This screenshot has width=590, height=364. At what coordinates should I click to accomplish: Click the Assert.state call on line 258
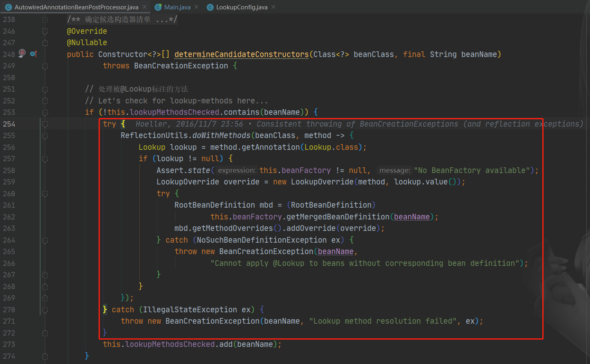183,171
